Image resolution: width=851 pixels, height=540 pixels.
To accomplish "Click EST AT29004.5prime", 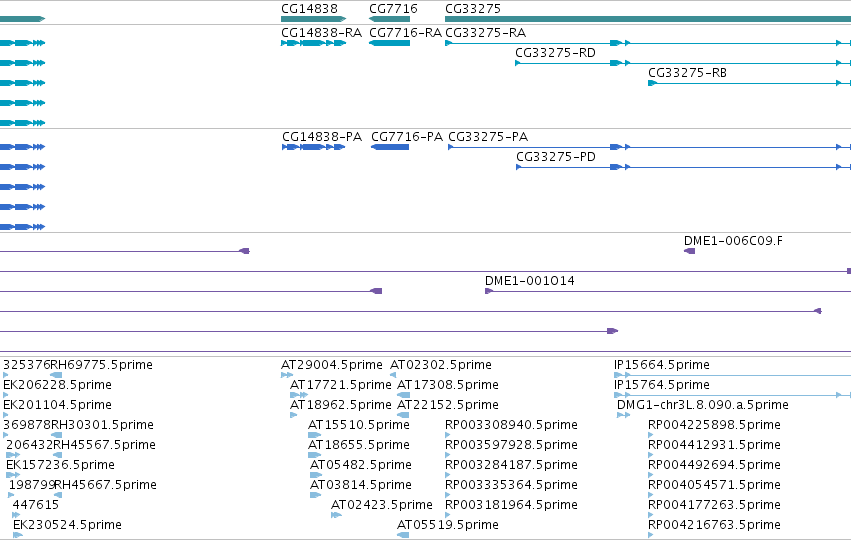I will (x=332, y=365).
